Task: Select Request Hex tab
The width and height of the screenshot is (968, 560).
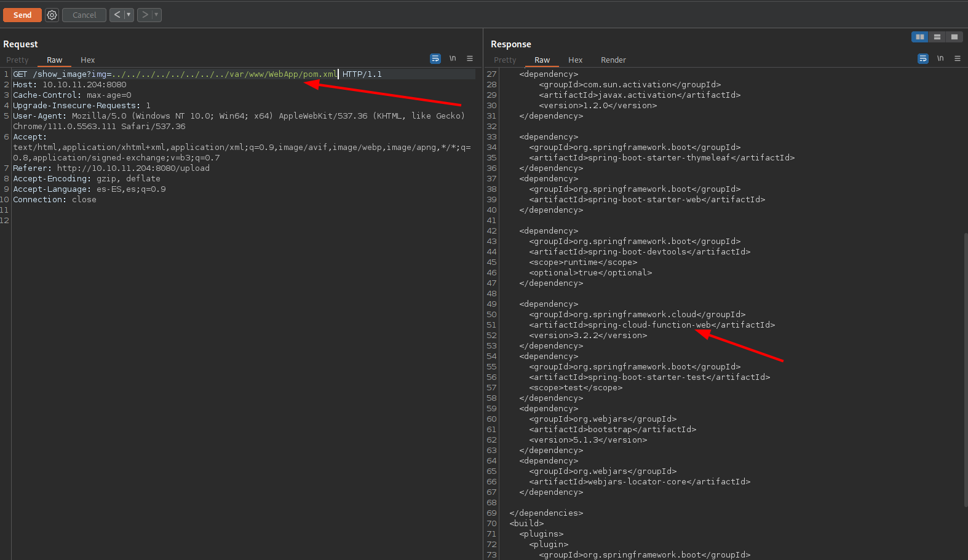Action: [x=88, y=60]
